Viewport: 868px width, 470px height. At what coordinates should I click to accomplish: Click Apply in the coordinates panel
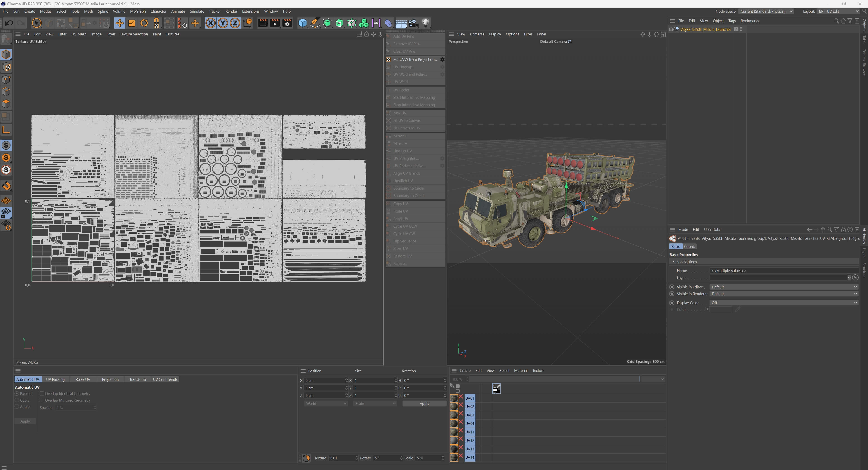tap(424, 403)
